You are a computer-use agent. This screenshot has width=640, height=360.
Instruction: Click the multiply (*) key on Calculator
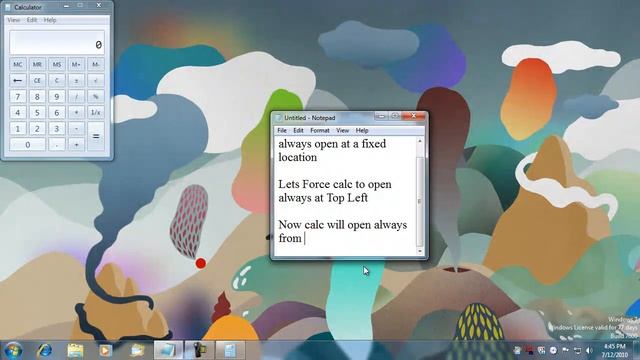click(x=76, y=112)
